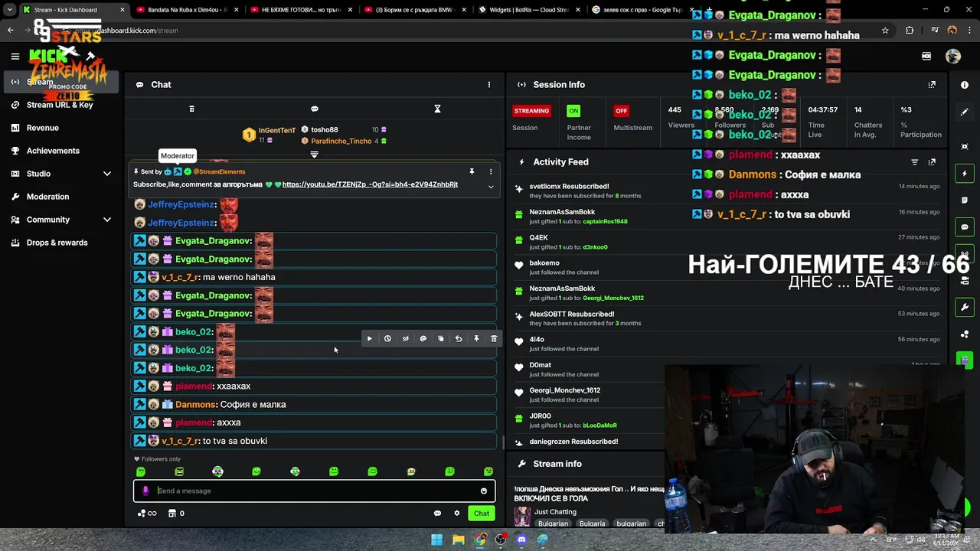Open Activity Feed filter icon

914,162
